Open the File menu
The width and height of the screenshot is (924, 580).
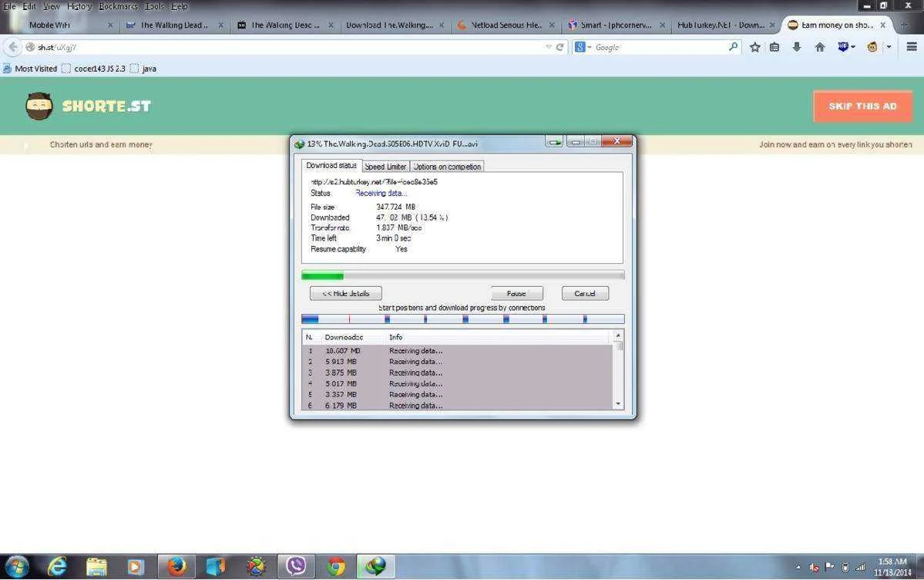tap(9, 6)
